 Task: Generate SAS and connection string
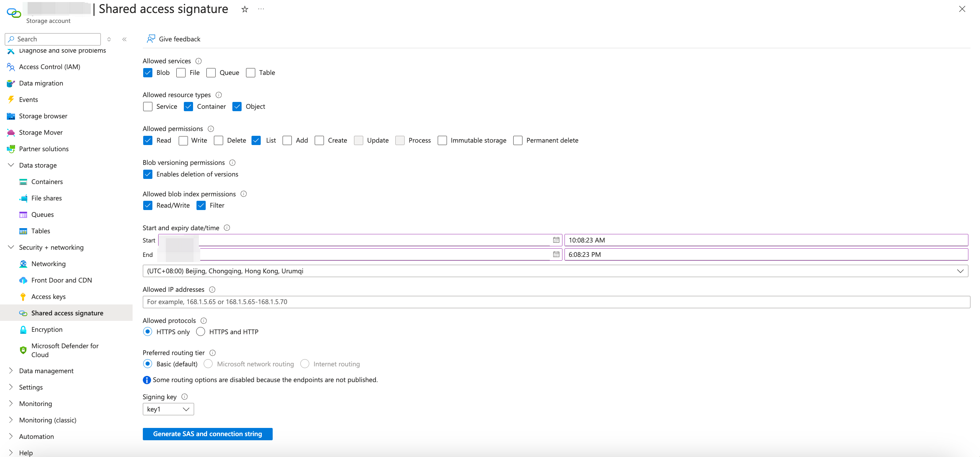coord(207,434)
